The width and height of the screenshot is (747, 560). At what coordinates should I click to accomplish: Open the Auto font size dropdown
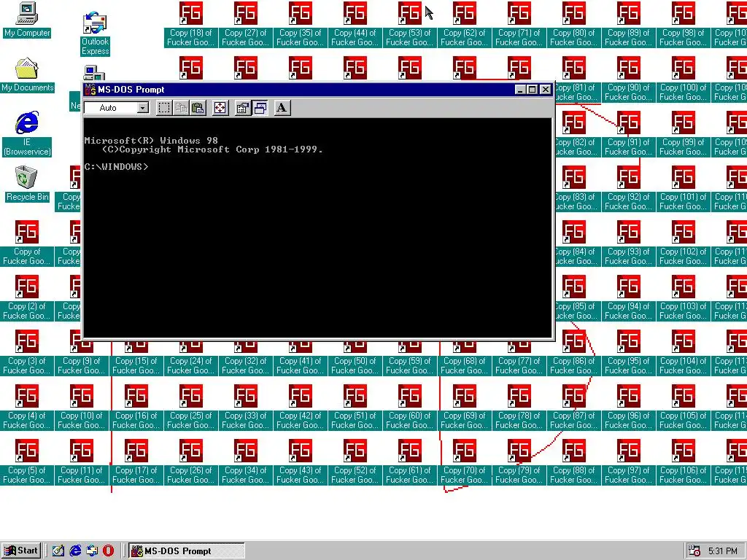pos(142,108)
